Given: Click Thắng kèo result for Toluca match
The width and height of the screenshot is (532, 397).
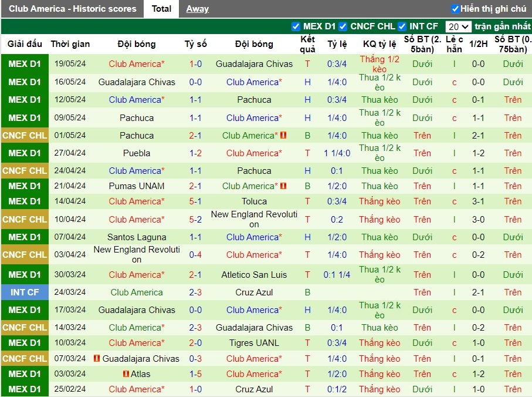Looking at the screenshot, I should pos(379,201).
